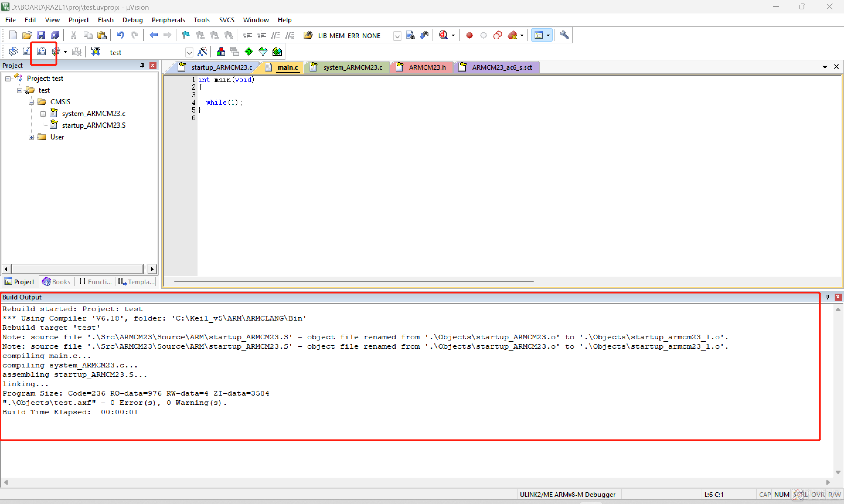Close the active editor tab with the X
The image size is (844, 504).
click(x=836, y=67)
